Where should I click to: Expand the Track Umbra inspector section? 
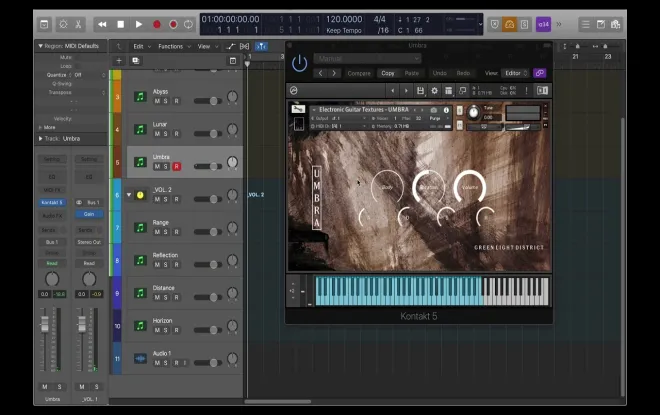(40, 138)
